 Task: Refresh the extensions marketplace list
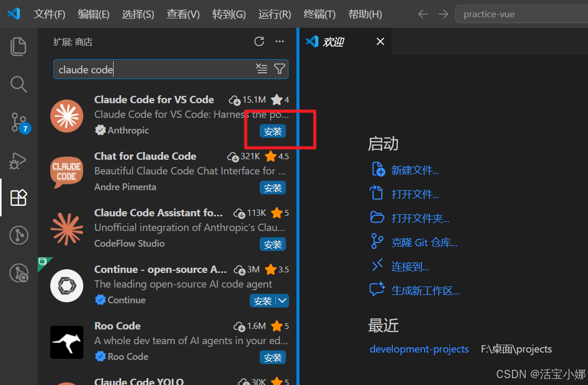pos(259,41)
